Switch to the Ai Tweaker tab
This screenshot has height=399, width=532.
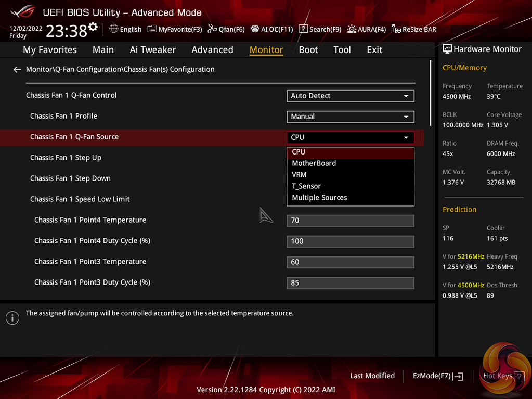click(153, 50)
